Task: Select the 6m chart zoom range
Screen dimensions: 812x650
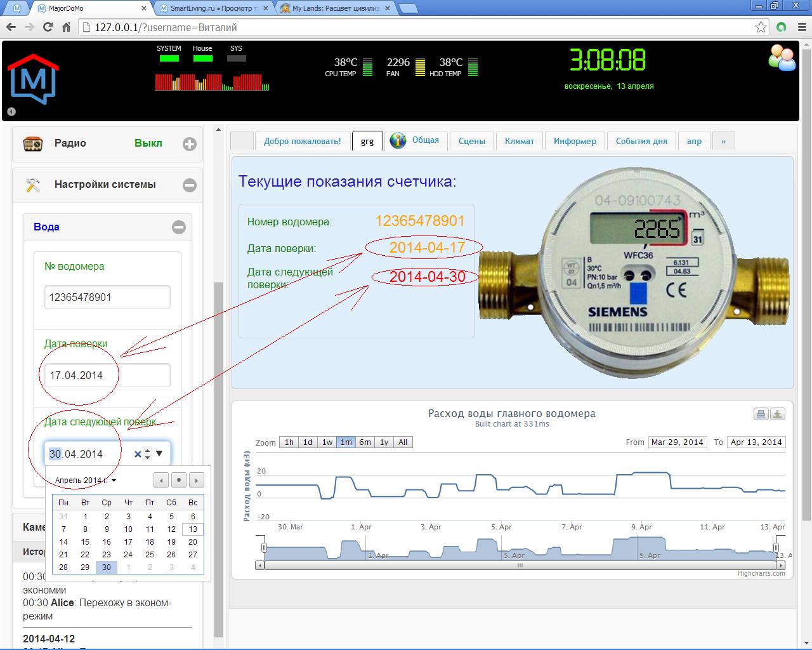Action: pyautogui.click(x=365, y=442)
